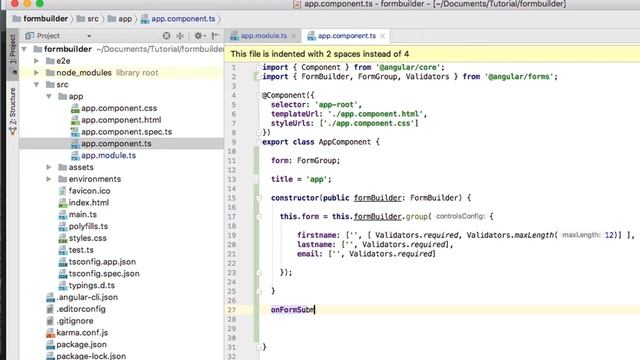Switch to the app.module.ts tab
640x360 pixels.
coord(264,36)
